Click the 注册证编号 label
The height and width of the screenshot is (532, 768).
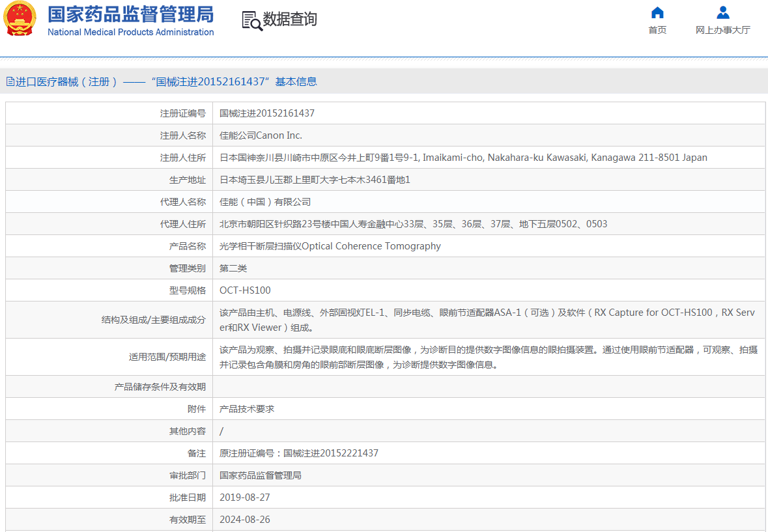tap(182, 113)
